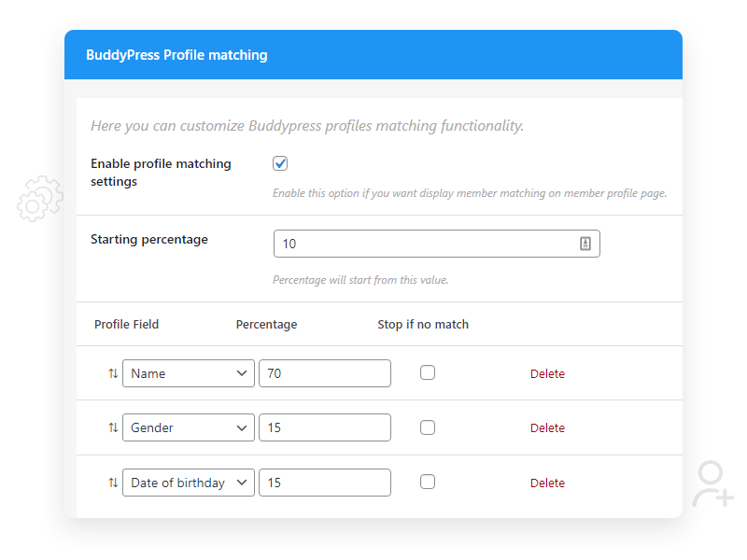Delete the Gender profile field row
Screen dimensions: 747x560
click(x=547, y=428)
